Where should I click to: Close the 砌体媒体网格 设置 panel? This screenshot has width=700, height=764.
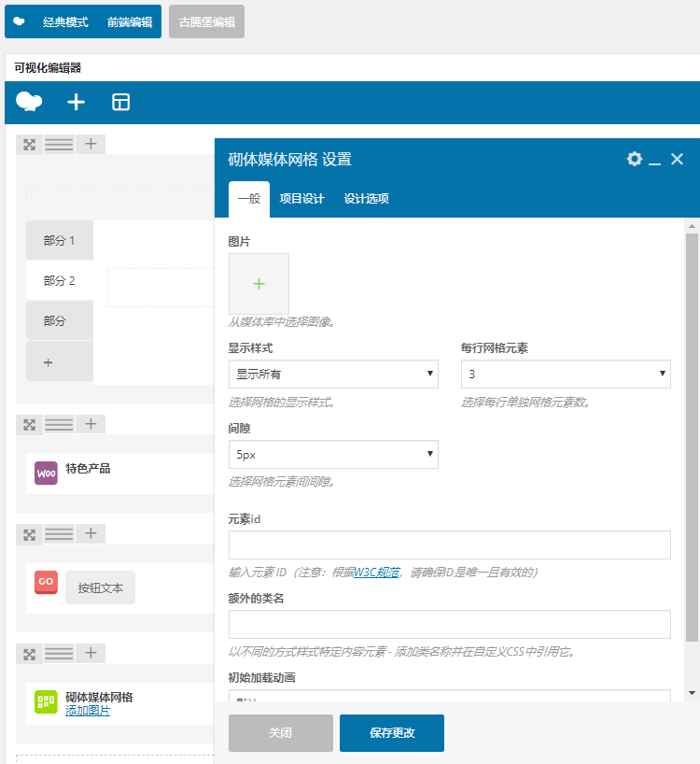[677, 159]
